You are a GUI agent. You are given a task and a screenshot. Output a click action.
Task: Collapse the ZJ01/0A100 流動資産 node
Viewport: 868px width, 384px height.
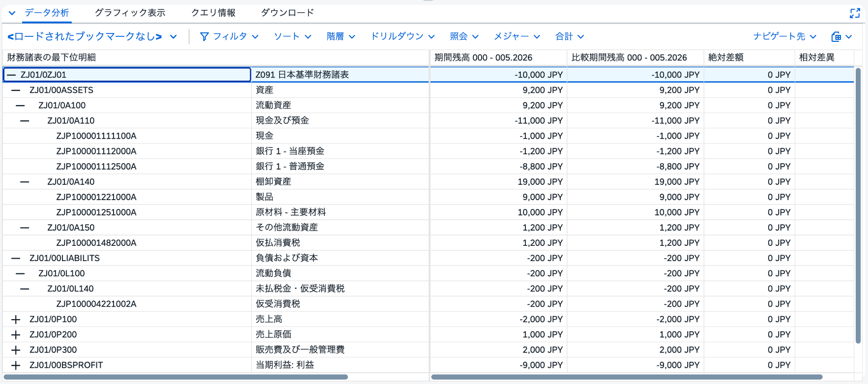coord(20,106)
